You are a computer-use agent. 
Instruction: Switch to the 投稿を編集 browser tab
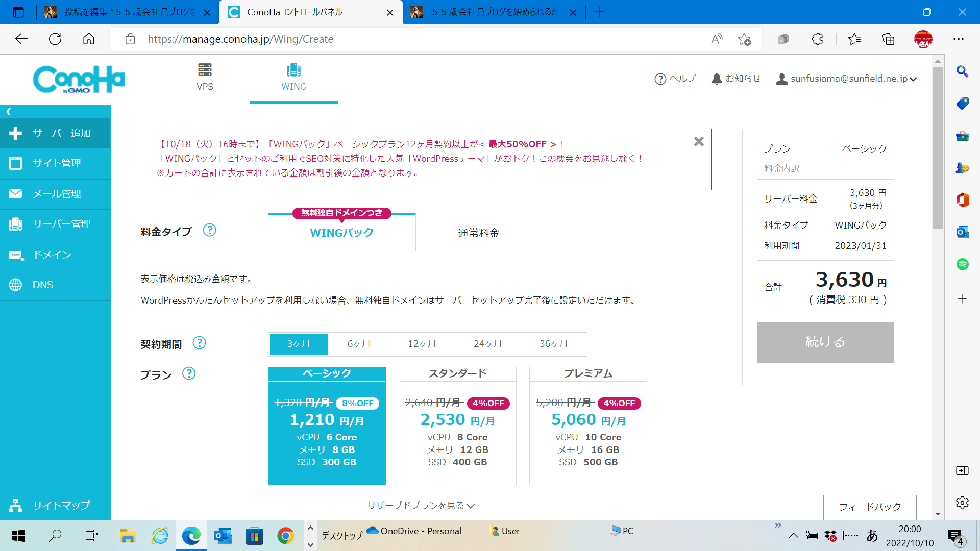coord(128,12)
